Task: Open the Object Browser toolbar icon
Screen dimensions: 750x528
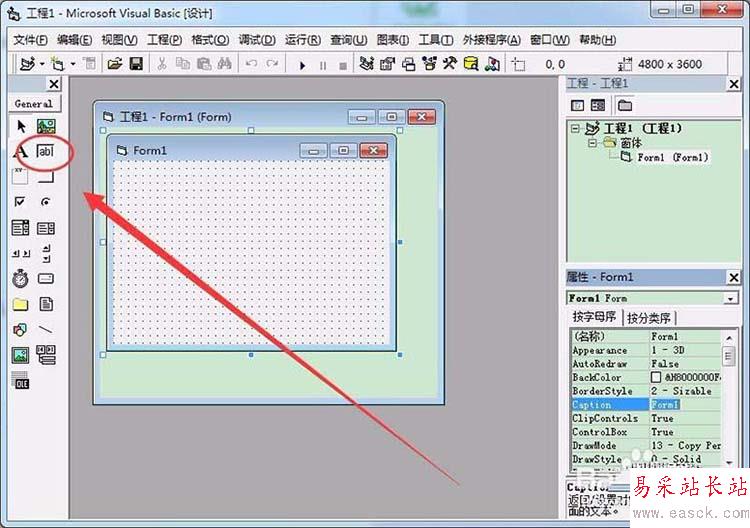Action: click(x=430, y=64)
